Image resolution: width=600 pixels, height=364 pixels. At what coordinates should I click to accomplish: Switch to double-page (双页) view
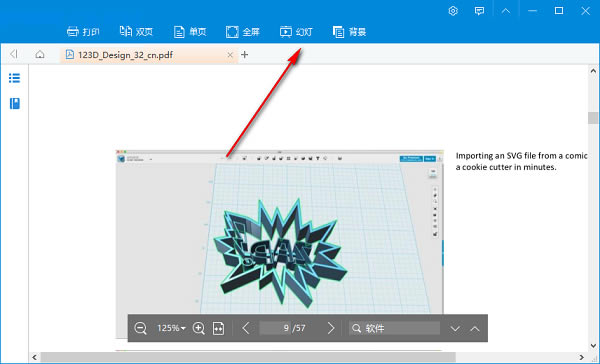[136, 32]
